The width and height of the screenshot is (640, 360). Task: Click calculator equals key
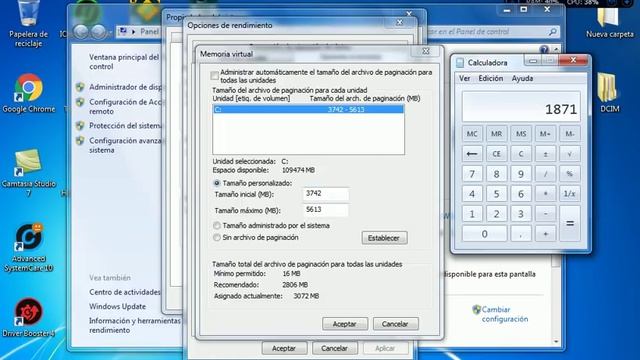(570, 224)
